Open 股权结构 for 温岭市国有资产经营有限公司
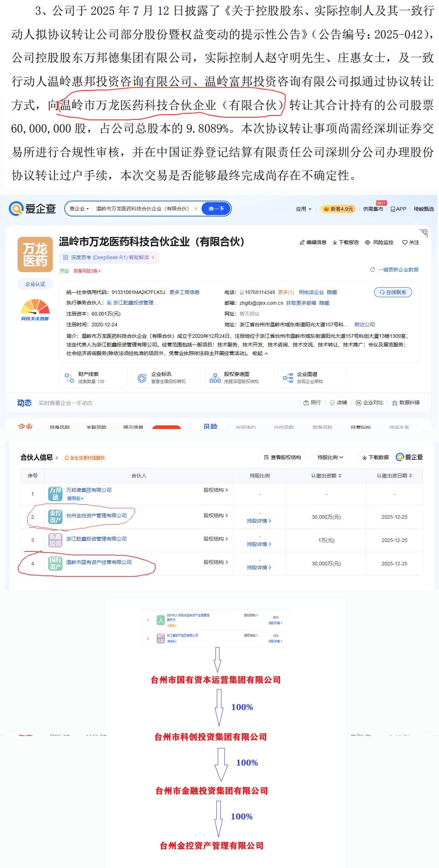 216,562
